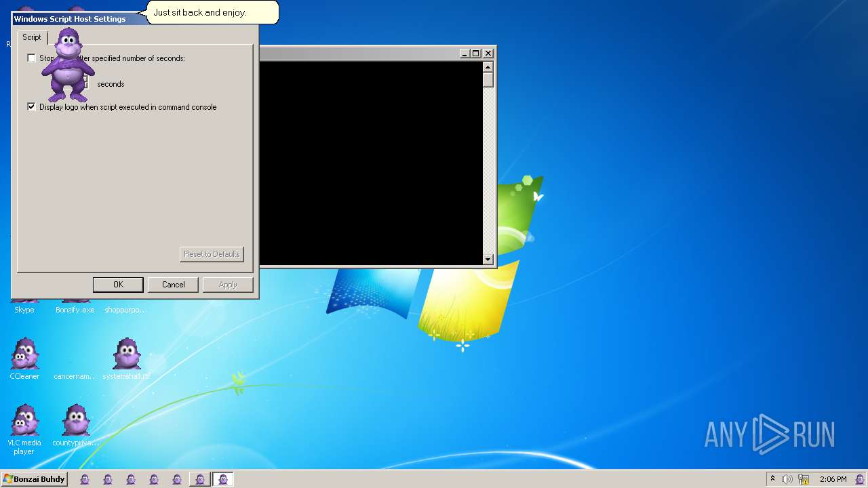Maximize the black console window
Screen dimensions: 868x488
475,53
